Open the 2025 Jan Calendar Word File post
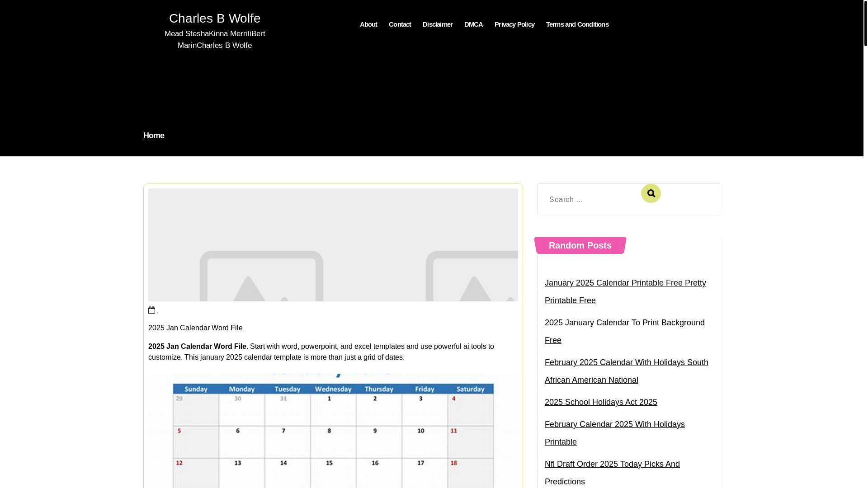Viewport: 868px width, 488px height. tap(195, 328)
